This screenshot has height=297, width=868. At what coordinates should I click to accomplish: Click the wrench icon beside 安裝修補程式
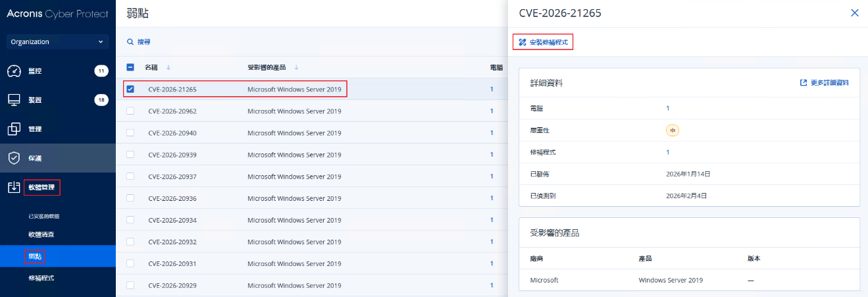(523, 41)
